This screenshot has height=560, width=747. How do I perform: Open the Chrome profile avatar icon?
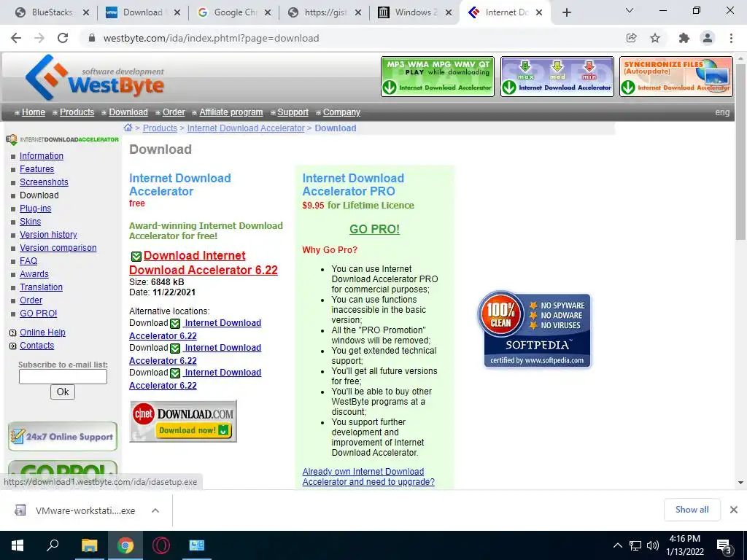708,38
